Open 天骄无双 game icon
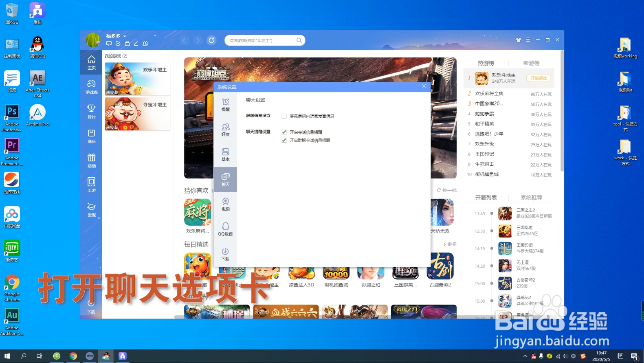This screenshot has height=363, width=644. (x=442, y=212)
